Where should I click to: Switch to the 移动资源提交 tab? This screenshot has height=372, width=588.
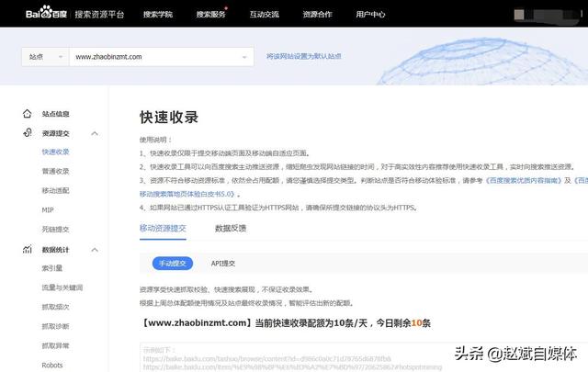[x=163, y=228]
